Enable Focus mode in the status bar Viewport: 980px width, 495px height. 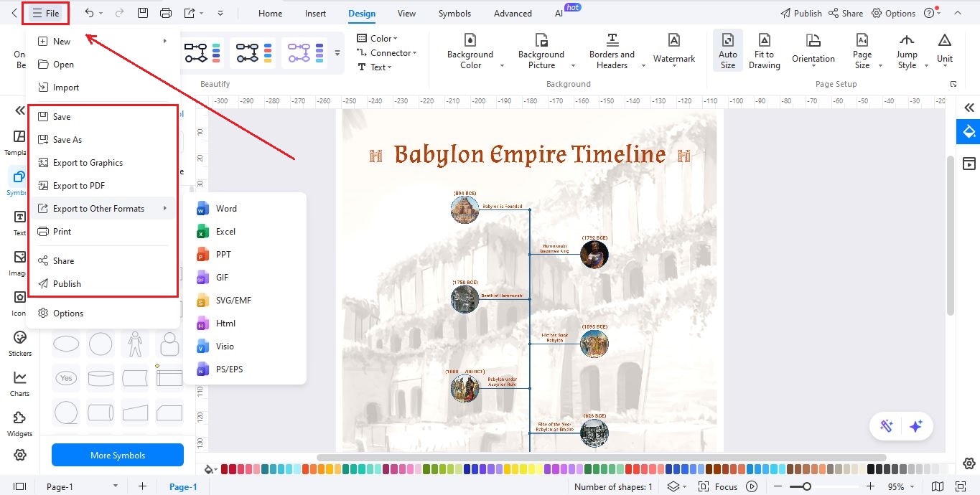[725, 486]
